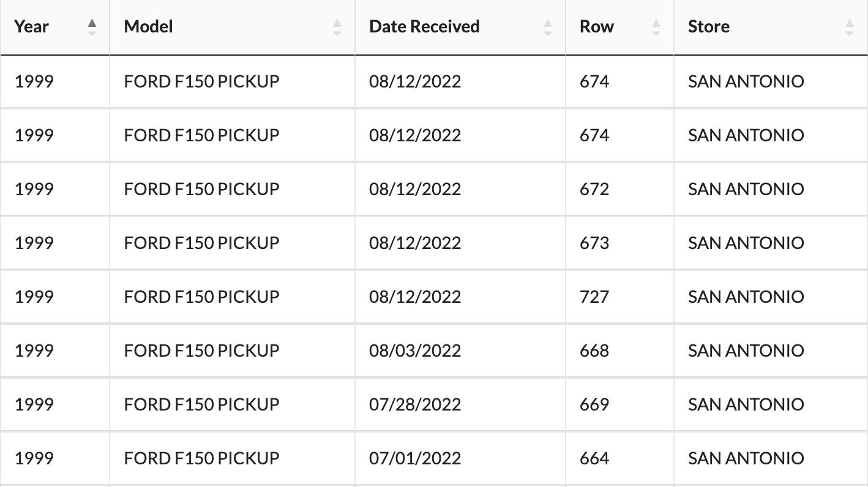Click the row number 669 cell
This screenshot has width=868, height=487.
point(594,404)
